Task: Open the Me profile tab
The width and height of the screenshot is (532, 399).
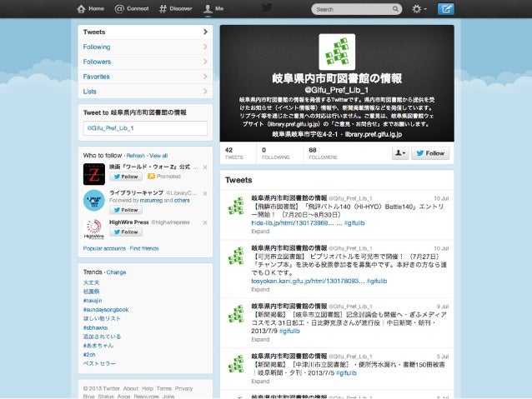Action: [x=213, y=9]
